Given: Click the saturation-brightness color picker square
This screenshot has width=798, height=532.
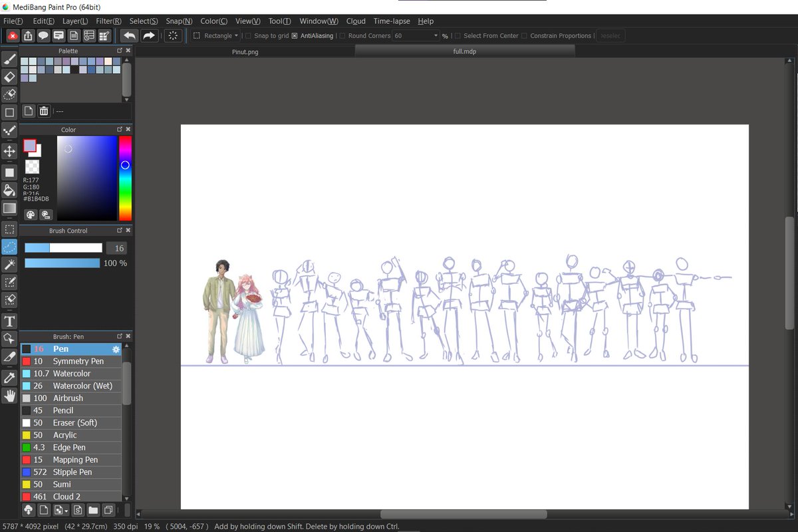Looking at the screenshot, I should (86, 178).
